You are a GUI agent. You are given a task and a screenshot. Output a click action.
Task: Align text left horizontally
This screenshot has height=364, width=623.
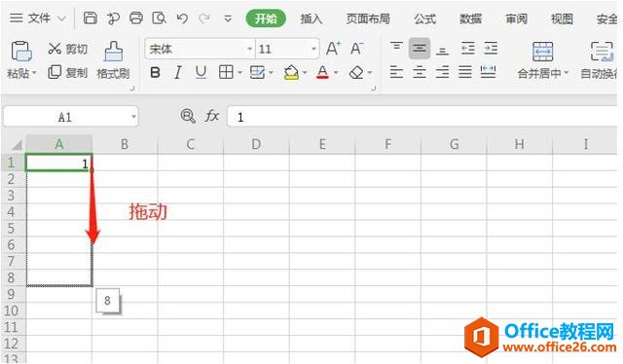click(396, 72)
